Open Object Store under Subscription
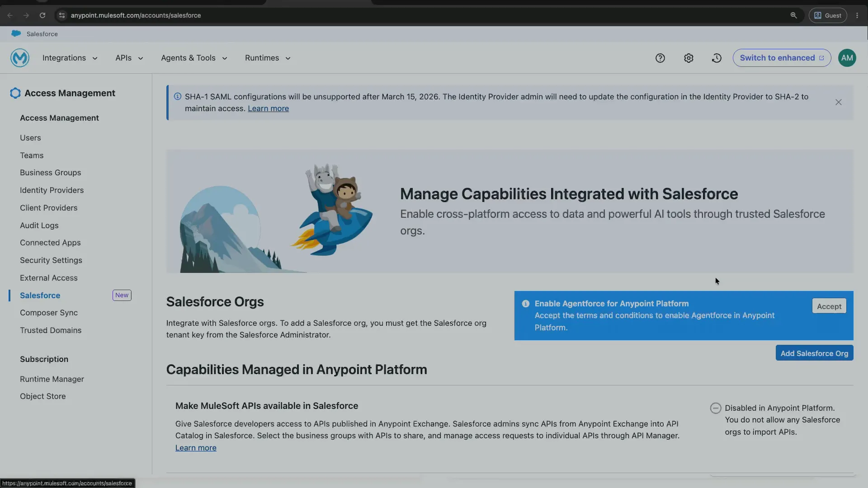 coord(42,396)
